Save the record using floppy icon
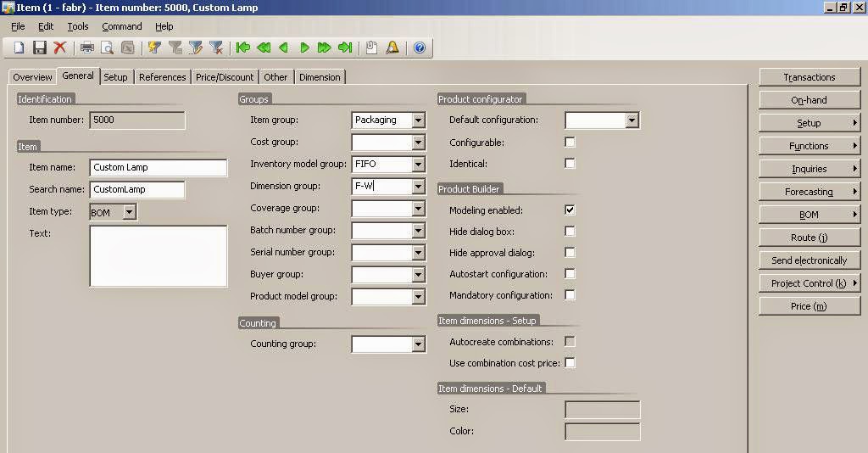 point(40,48)
